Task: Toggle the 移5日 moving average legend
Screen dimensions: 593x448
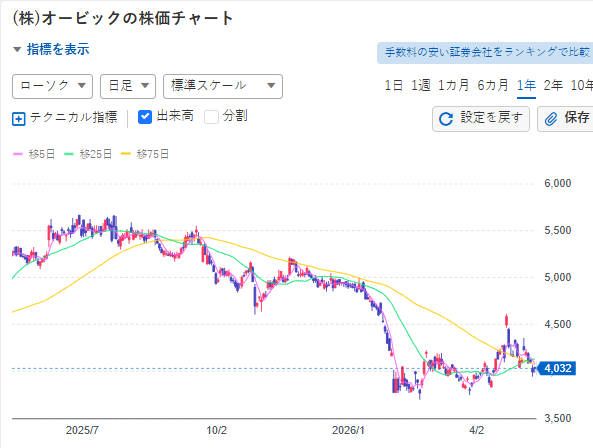Action: click(34, 154)
